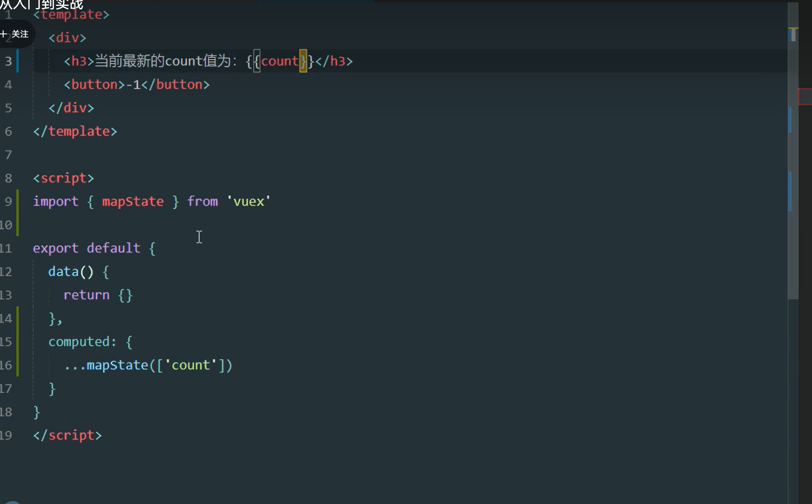The image size is (812, 504).
Task: Click line number 3 in gutter
Action: tap(8, 61)
